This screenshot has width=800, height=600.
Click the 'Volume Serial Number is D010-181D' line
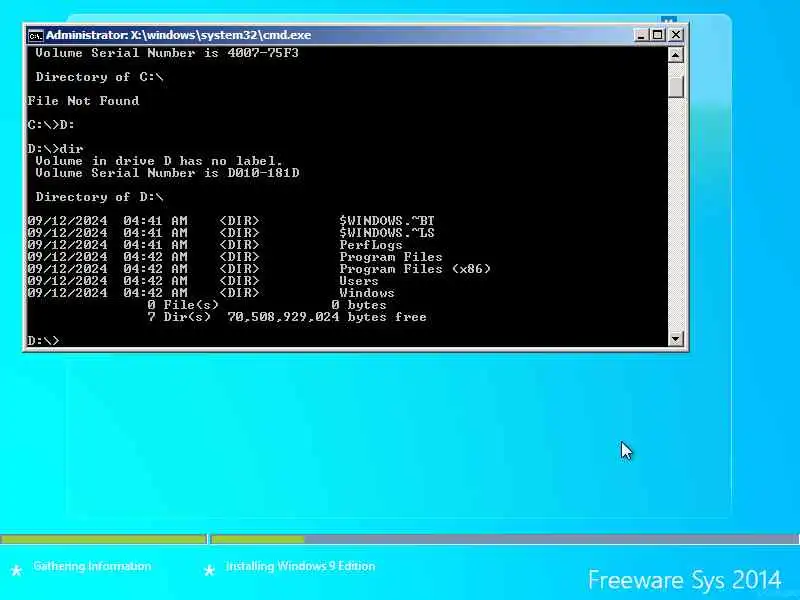(167, 173)
